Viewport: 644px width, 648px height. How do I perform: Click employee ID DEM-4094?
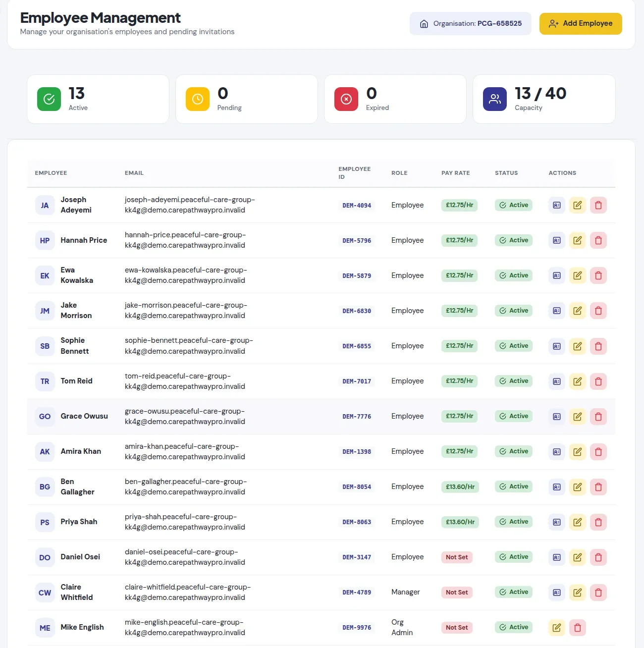click(357, 205)
